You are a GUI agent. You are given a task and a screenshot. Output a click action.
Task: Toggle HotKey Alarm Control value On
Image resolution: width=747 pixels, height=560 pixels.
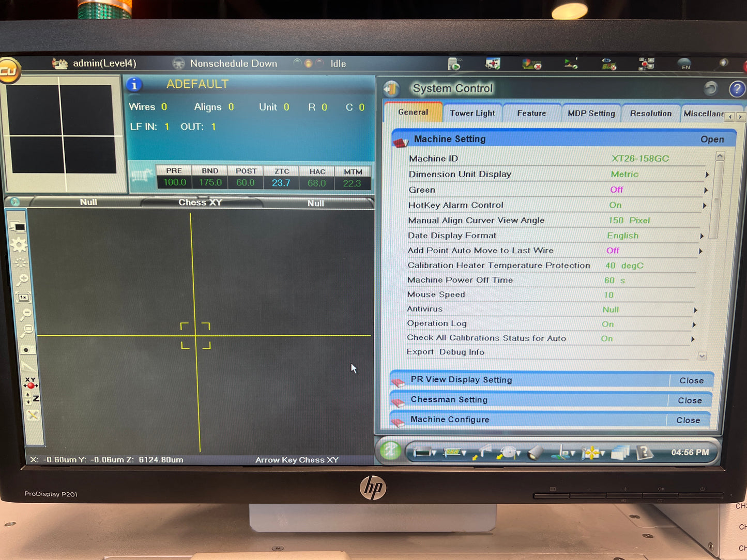click(615, 205)
